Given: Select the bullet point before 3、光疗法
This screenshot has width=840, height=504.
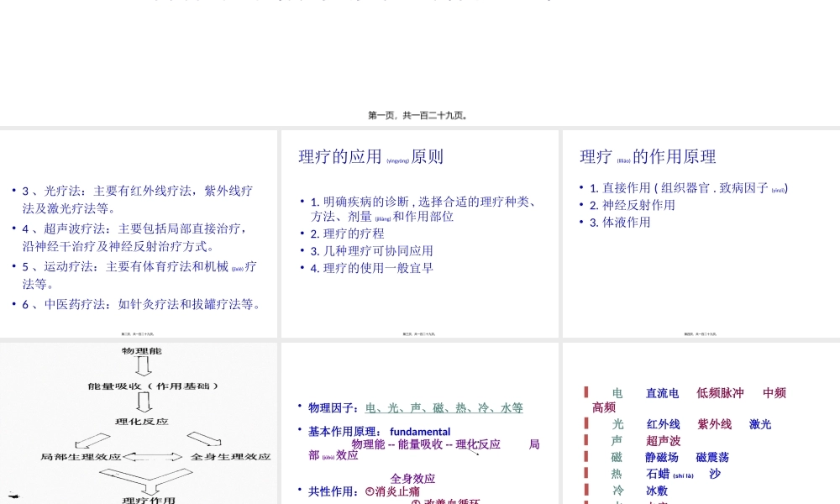Looking at the screenshot, I should pos(13,190).
